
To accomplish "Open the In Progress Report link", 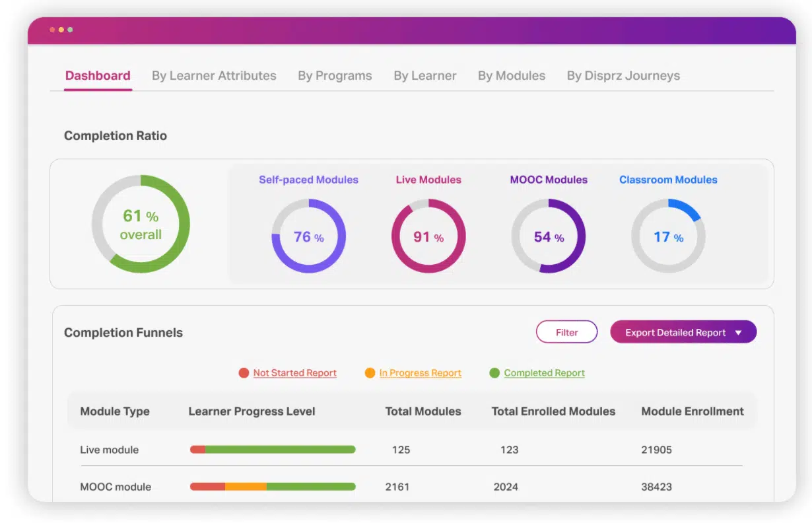I will [x=421, y=373].
